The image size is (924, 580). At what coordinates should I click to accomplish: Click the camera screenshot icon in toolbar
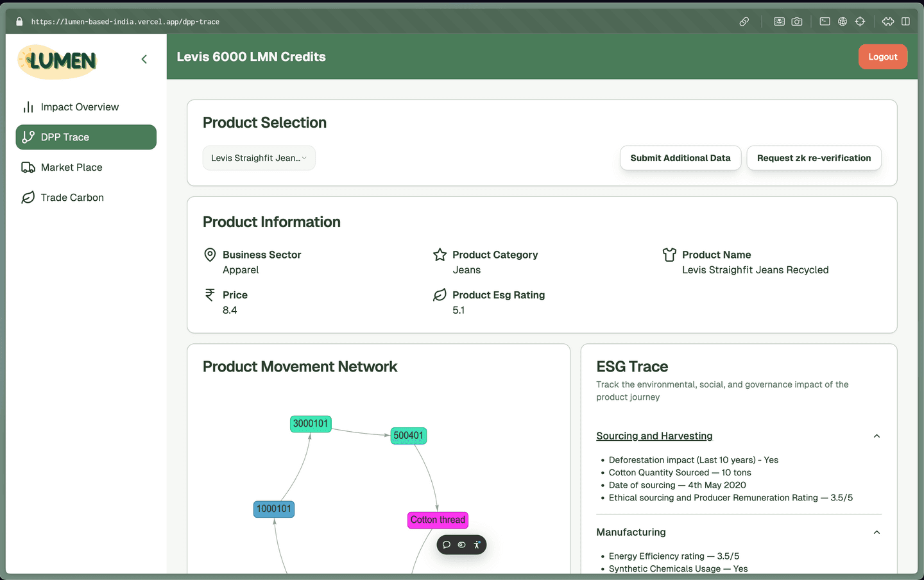797,21
